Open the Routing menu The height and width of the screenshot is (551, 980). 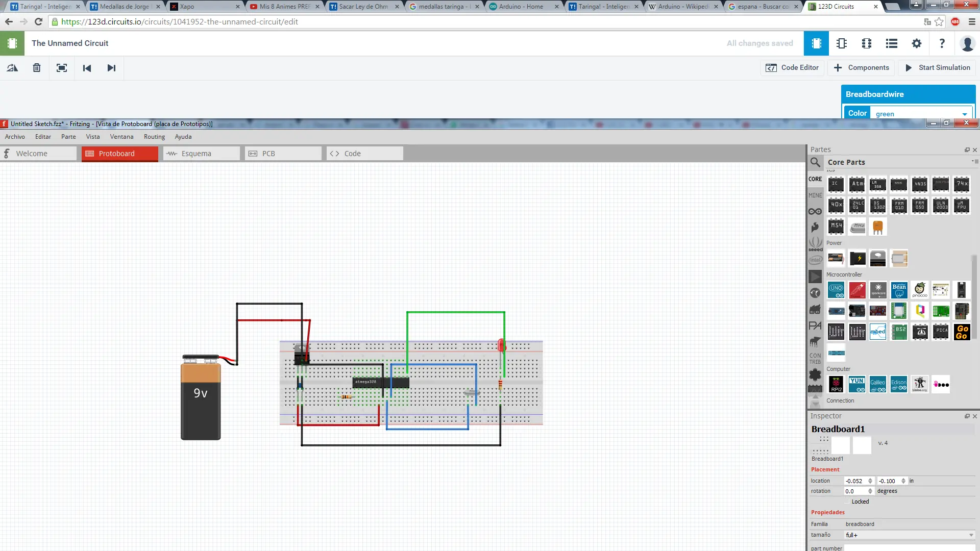(154, 137)
